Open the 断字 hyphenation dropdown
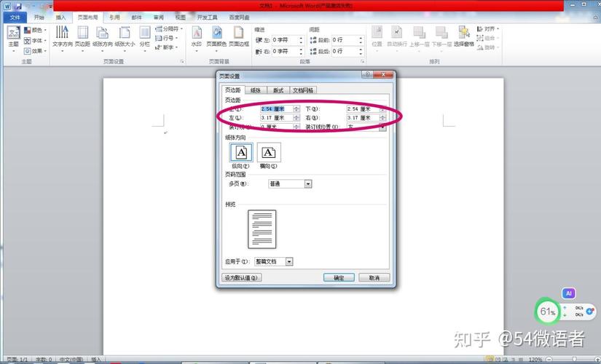Screen dimensions: 601x364 [x=167, y=47]
